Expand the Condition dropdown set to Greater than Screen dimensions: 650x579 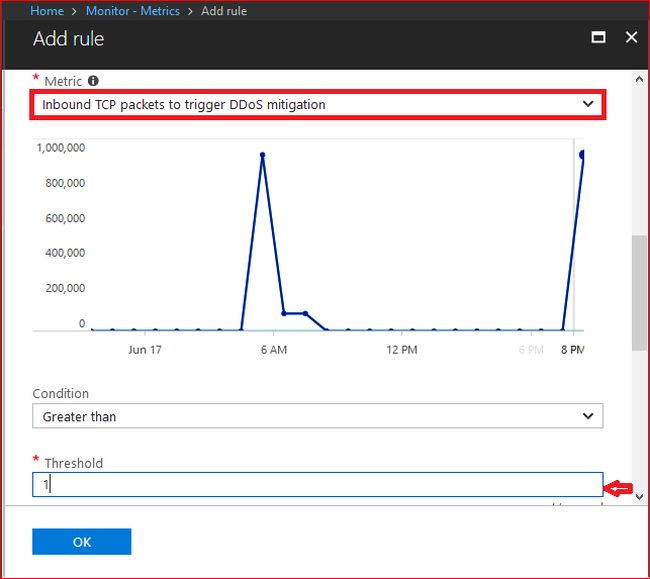point(318,416)
